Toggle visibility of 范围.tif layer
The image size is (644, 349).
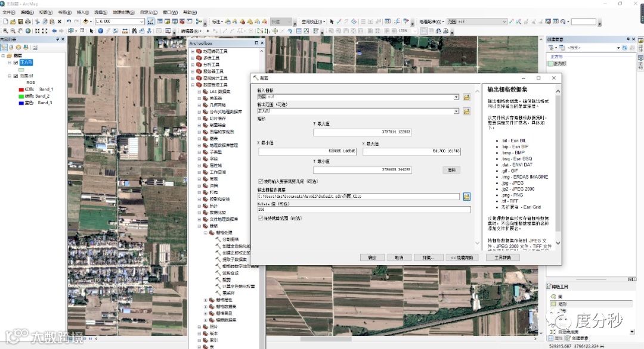tap(16, 76)
